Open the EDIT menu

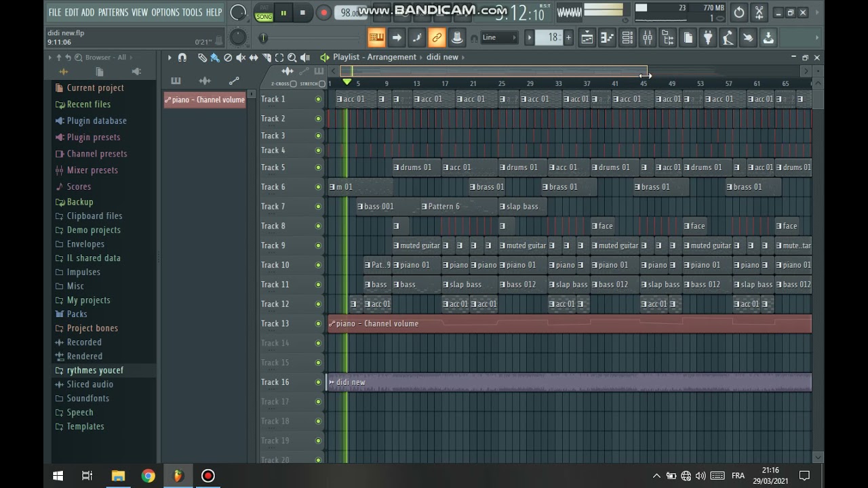(x=71, y=12)
